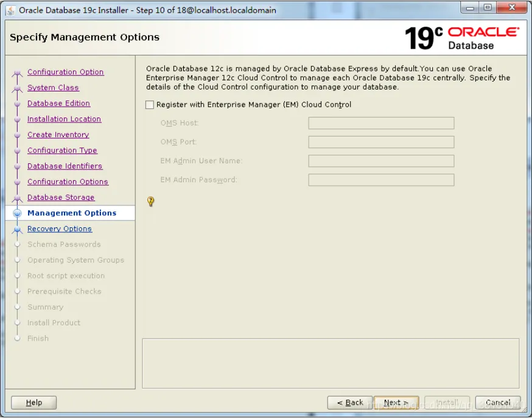The width and height of the screenshot is (532, 418).
Task: Return to Database Storage step
Action: [x=61, y=197]
